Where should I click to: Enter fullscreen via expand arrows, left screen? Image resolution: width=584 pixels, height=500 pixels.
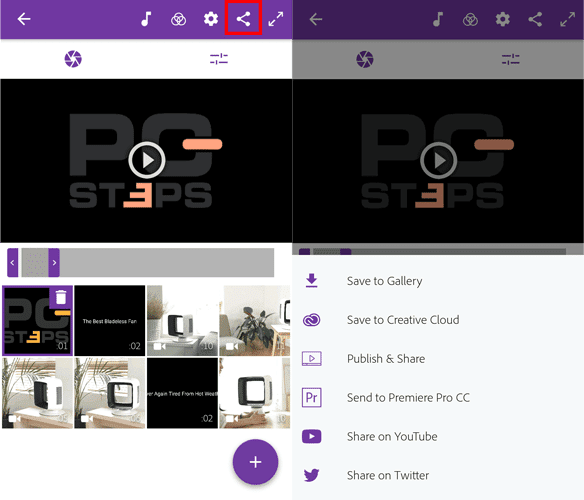(276, 19)
